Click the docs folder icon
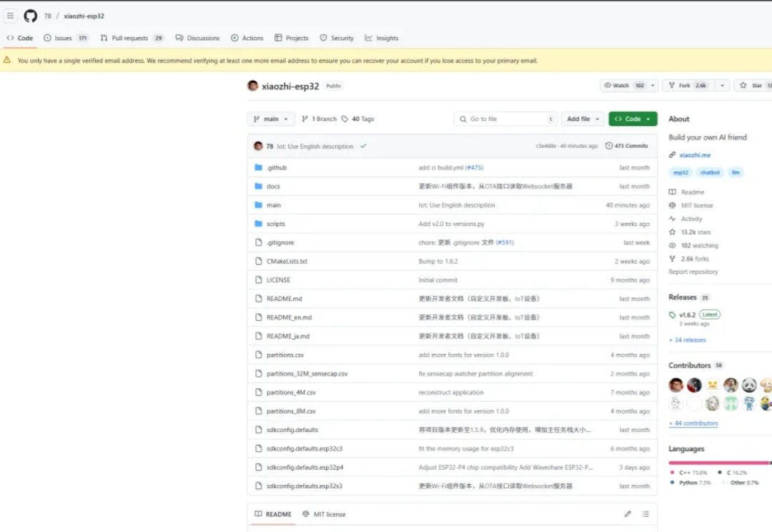The image size is (772, 532). point(259,186)
